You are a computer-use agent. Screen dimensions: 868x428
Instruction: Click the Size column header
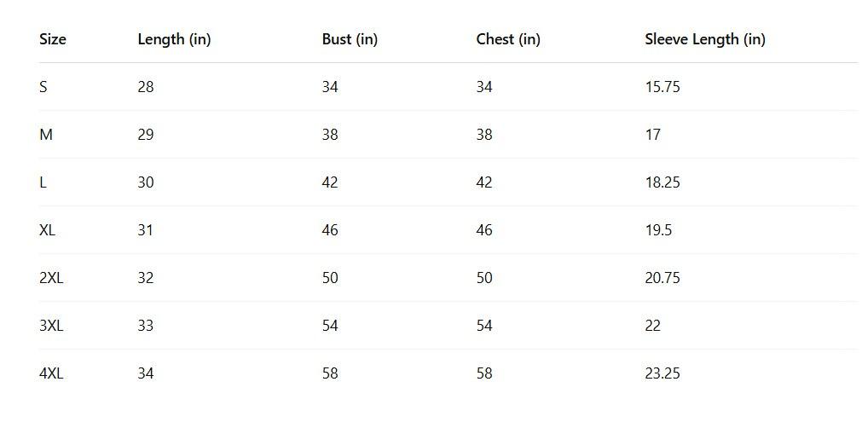click(x=53, y=39)
